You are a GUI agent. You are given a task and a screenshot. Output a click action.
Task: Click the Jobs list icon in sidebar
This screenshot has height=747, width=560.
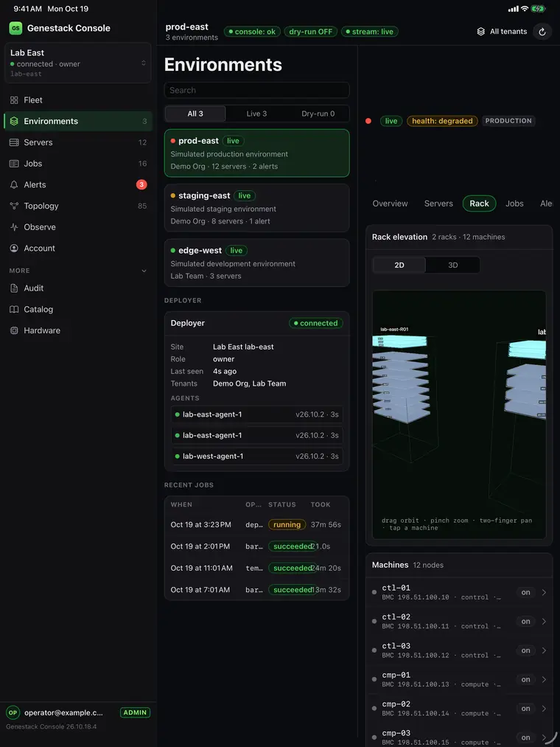(14, 164)
